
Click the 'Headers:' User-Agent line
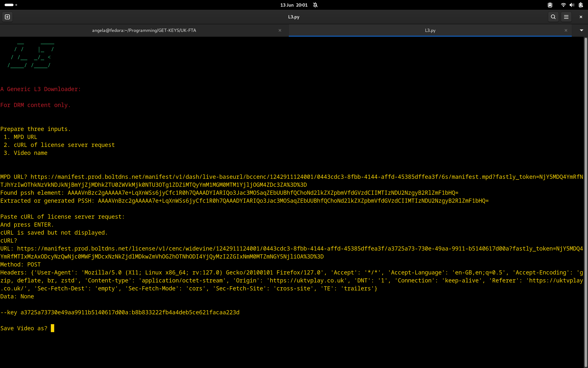(292, 280)
